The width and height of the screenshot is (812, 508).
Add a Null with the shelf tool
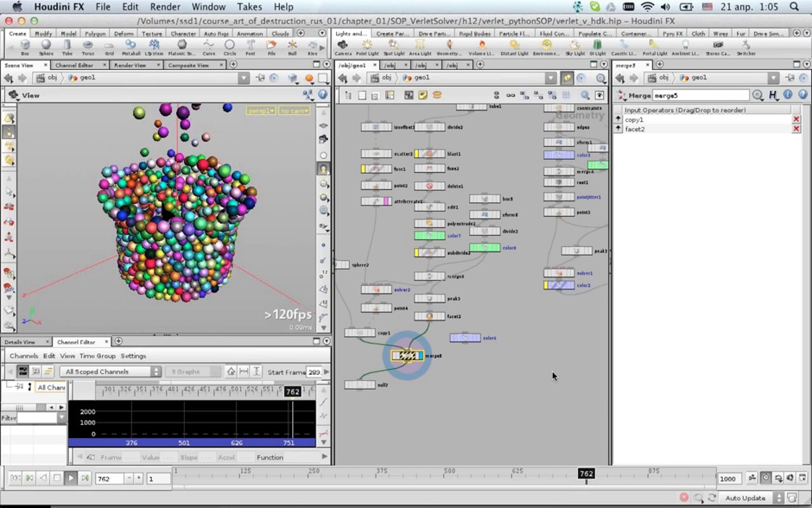[292, 47]
